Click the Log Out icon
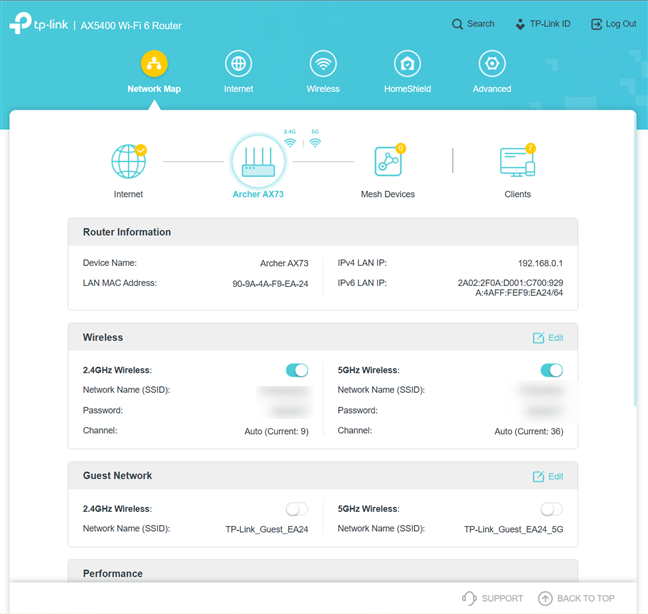This screenshot has width=648, height=614. coord(596,24)
